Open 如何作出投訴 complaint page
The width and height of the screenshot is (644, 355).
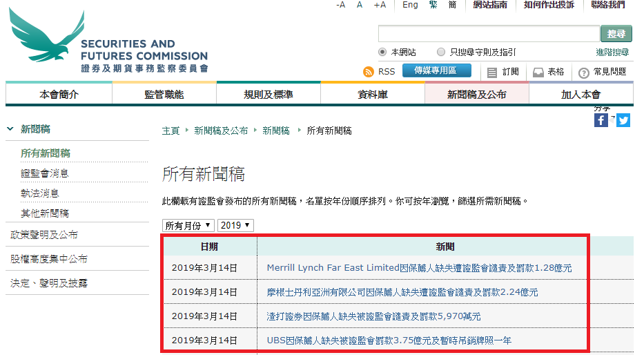549,5
